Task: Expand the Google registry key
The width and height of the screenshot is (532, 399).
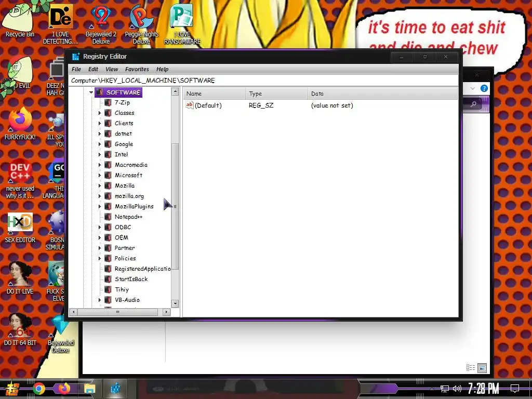Action: [99, 144]
